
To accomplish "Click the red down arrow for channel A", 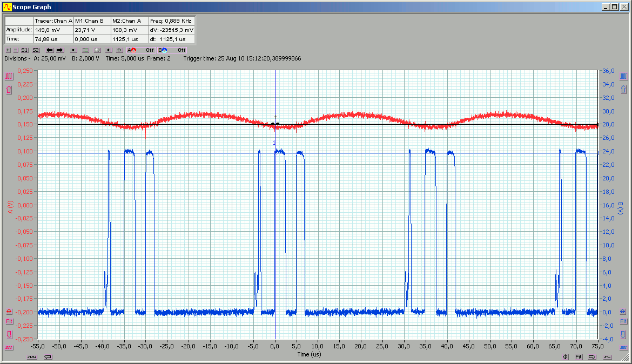I will click(x=9, y=335).
